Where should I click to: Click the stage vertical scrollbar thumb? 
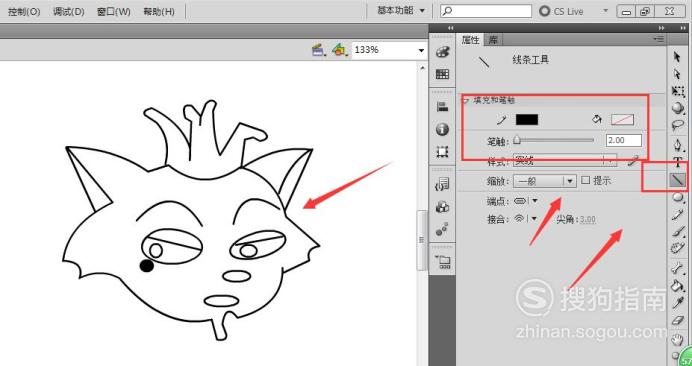click(x=422, y=241)
